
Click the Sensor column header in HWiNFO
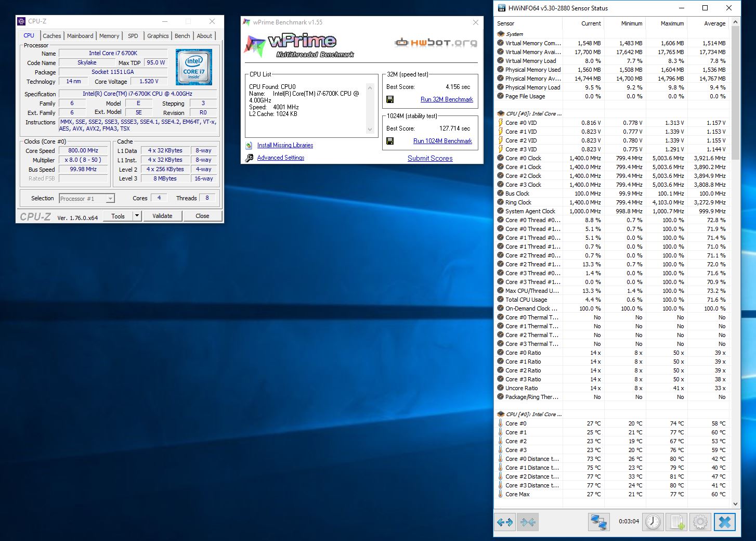click(529, 23)
